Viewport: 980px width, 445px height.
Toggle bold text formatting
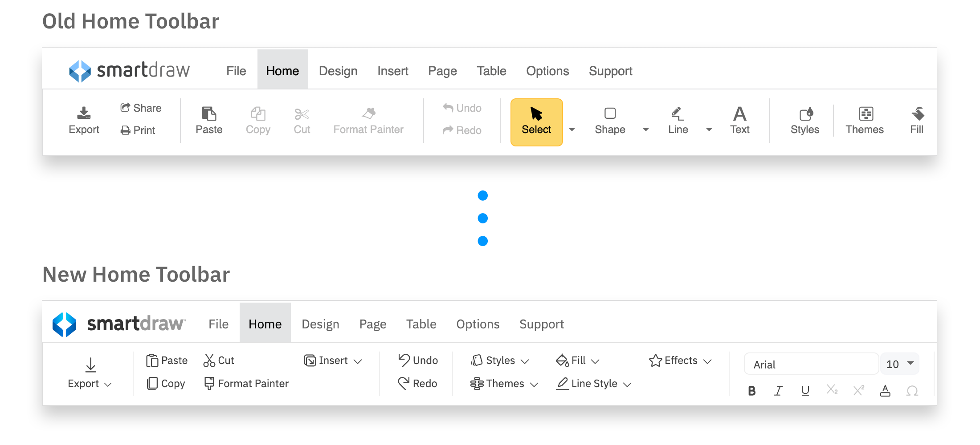pos(751,390)
